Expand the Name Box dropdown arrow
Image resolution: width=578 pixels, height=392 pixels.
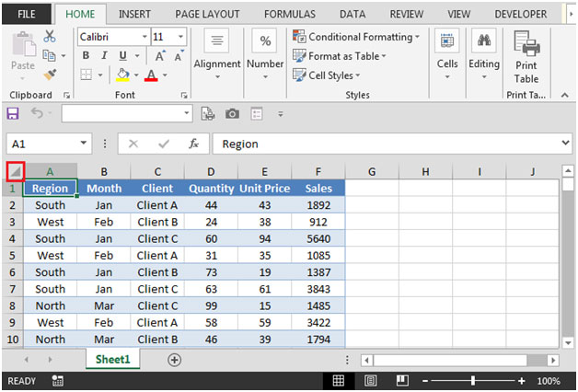(84, 144)
